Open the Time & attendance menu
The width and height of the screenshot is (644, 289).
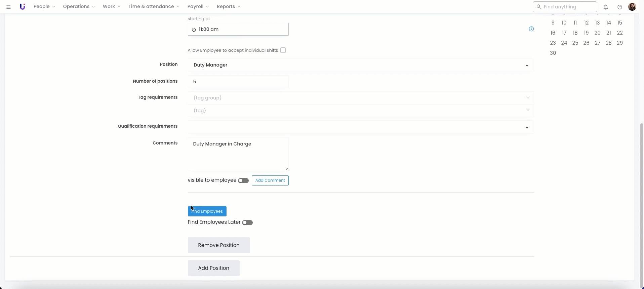click(x=154, y=7)
